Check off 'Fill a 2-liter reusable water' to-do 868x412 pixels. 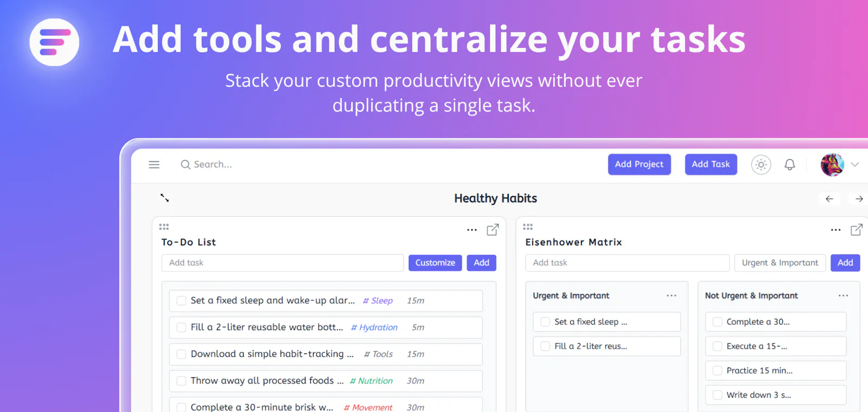182,327
